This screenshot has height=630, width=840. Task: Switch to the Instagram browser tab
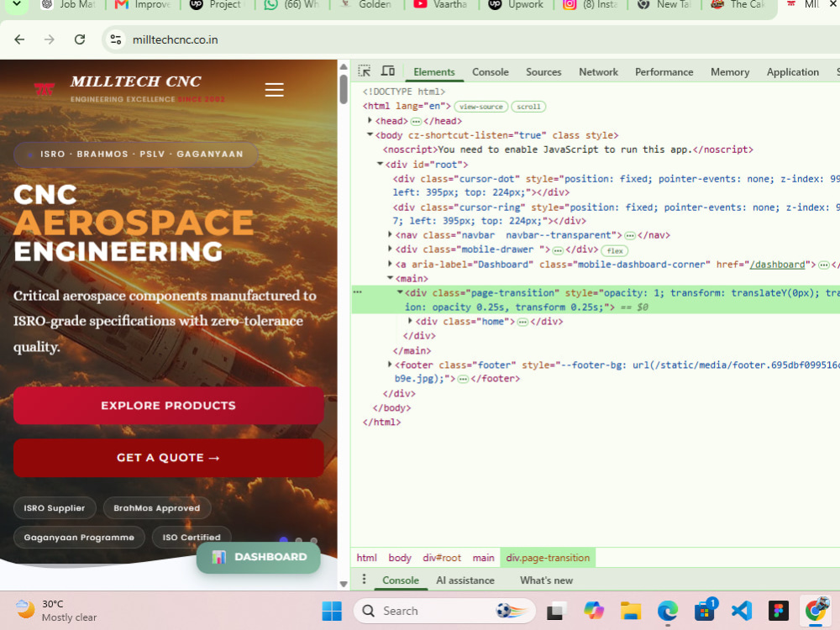pyautogui.click(x=590, y=5)
